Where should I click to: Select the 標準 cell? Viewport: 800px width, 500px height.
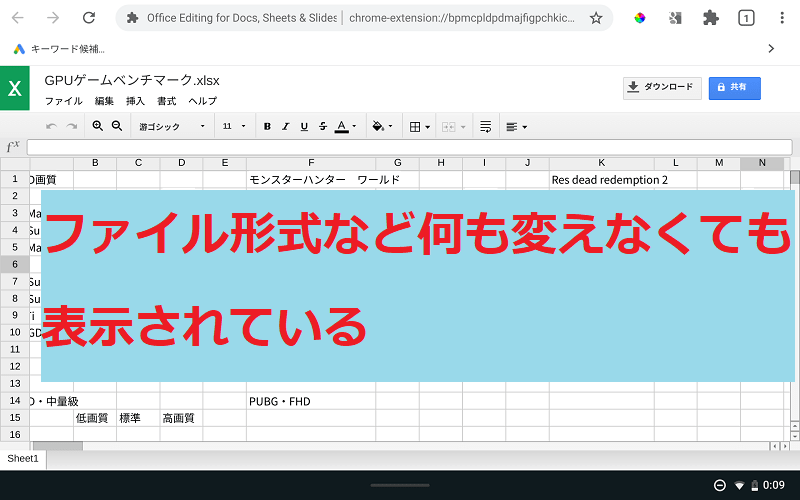(x=138, y=418)
